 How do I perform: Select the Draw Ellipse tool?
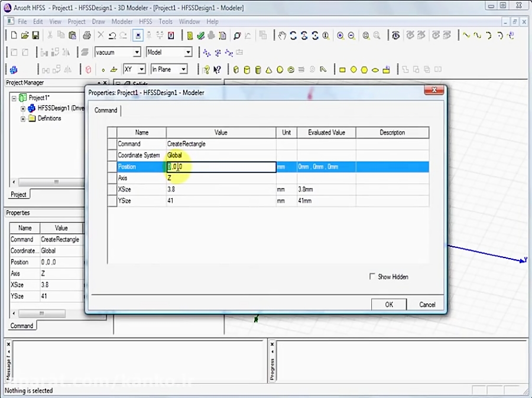(x=376, y=69)
